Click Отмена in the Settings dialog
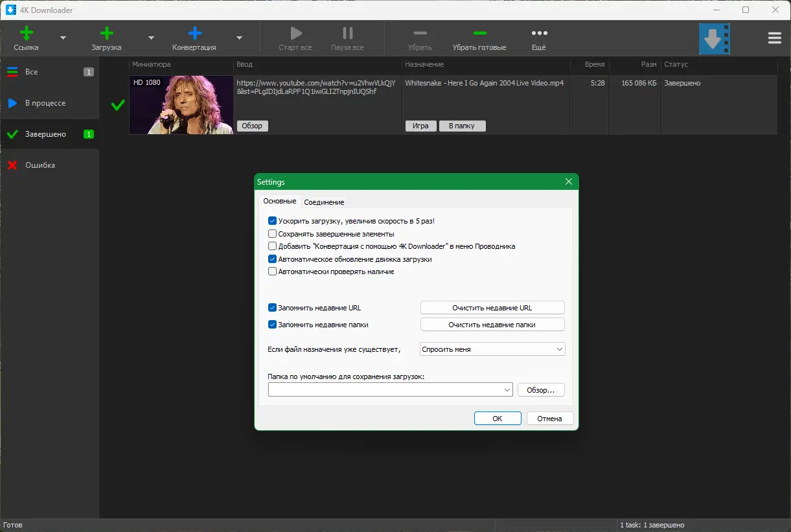Screen dimensions: 791x532 click(549, 419)
